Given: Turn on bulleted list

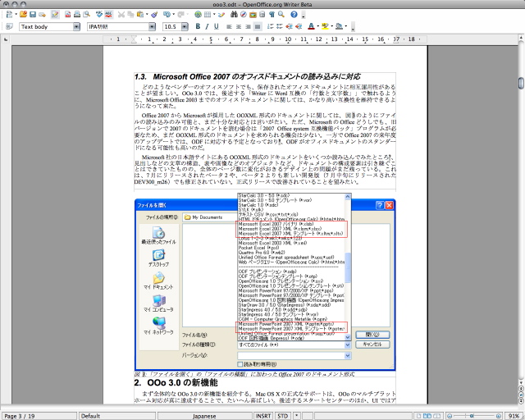Looking at the screenshot, I should (x=280, y=26).
